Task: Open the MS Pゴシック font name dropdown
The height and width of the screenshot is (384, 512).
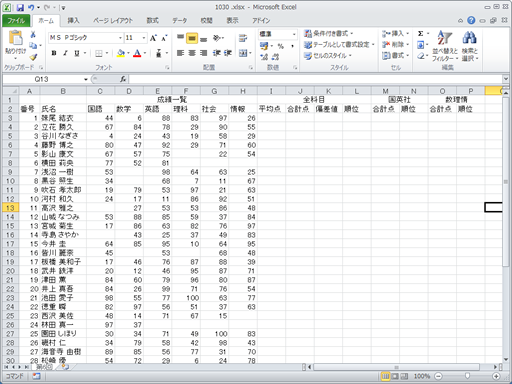Action: (120, 38)
